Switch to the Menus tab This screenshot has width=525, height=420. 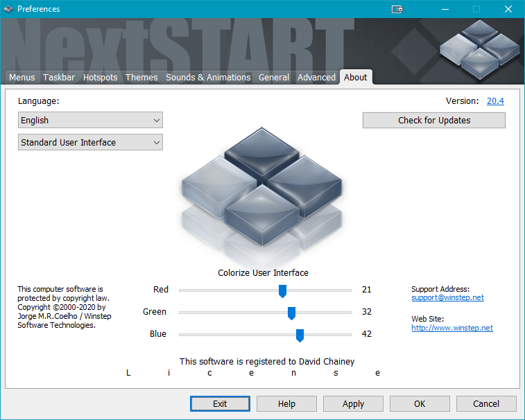coord(21,78)
